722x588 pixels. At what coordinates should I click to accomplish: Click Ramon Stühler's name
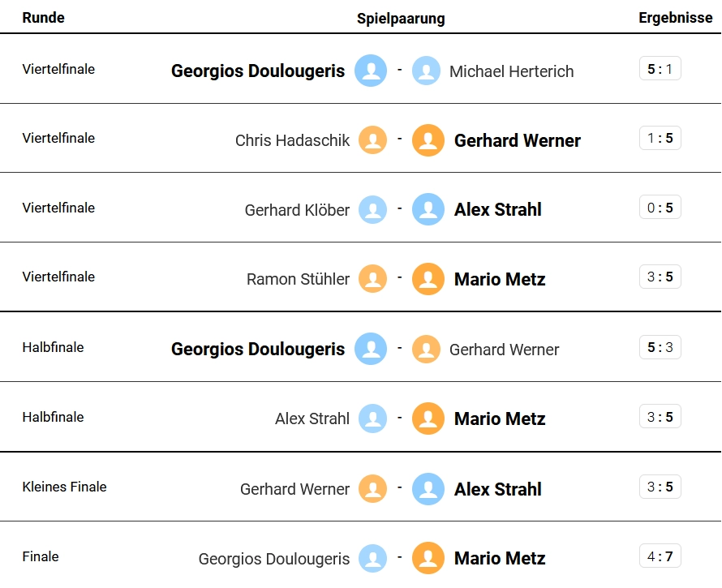coord(298,279)
